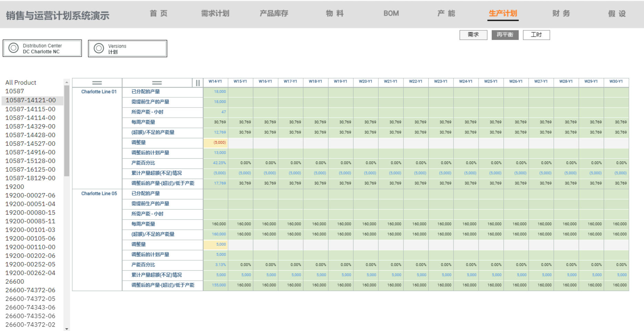
Task: Activate the 再平衡 toolbar function
Action: click(x=505, y=34)
